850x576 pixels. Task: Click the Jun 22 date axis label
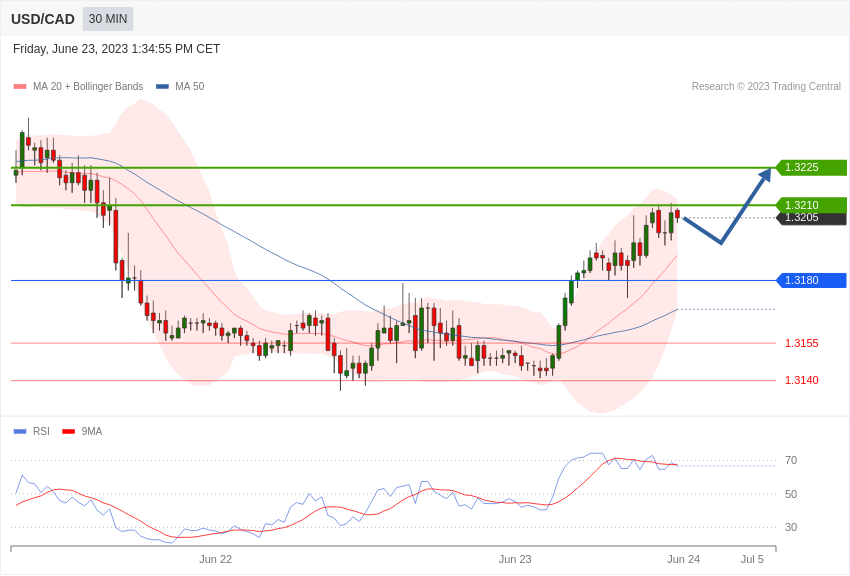point(215,559)
